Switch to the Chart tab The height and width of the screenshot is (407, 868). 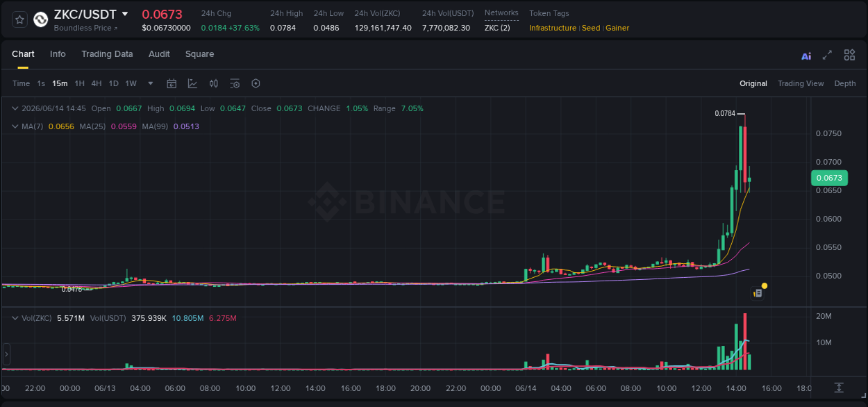23,54
